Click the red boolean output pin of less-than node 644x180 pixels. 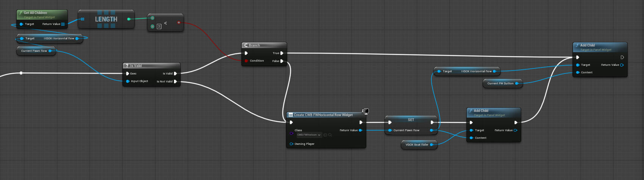[x=178, y=23]
